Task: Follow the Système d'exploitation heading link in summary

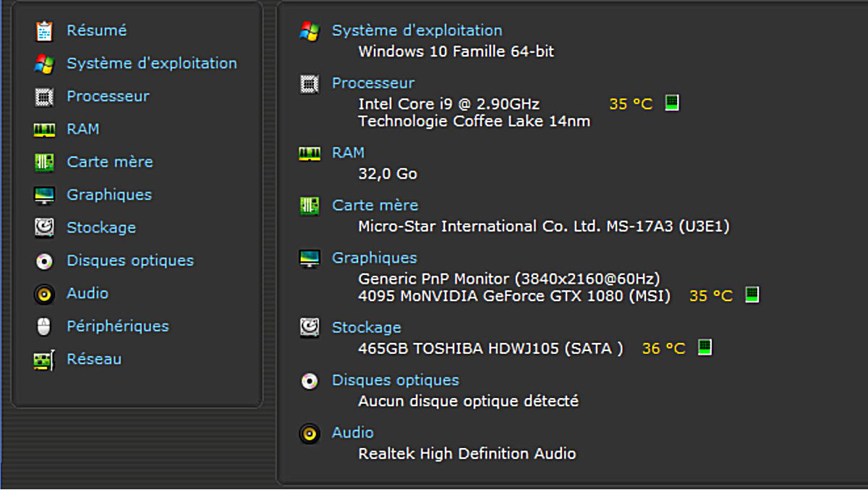Action: coord(417,31)
